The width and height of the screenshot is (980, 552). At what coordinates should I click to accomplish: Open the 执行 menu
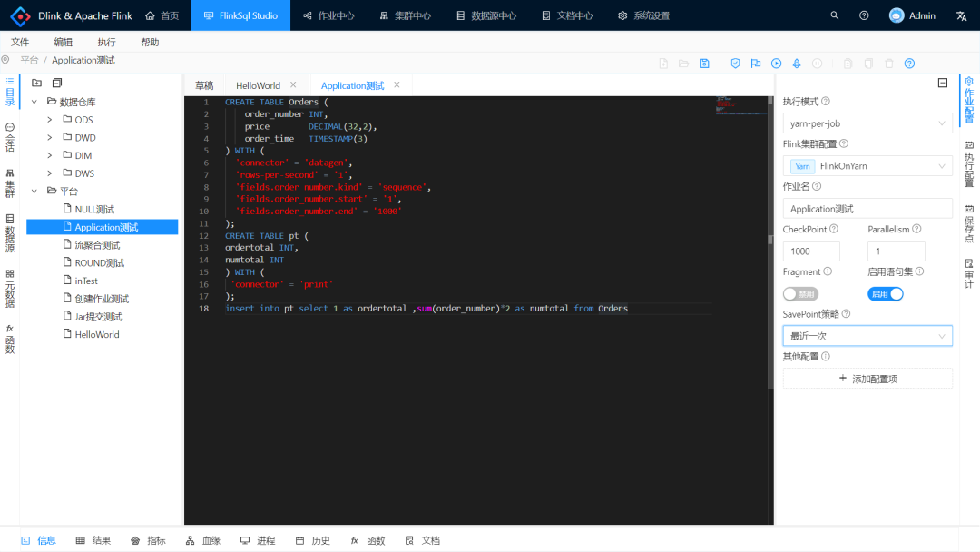106,42
